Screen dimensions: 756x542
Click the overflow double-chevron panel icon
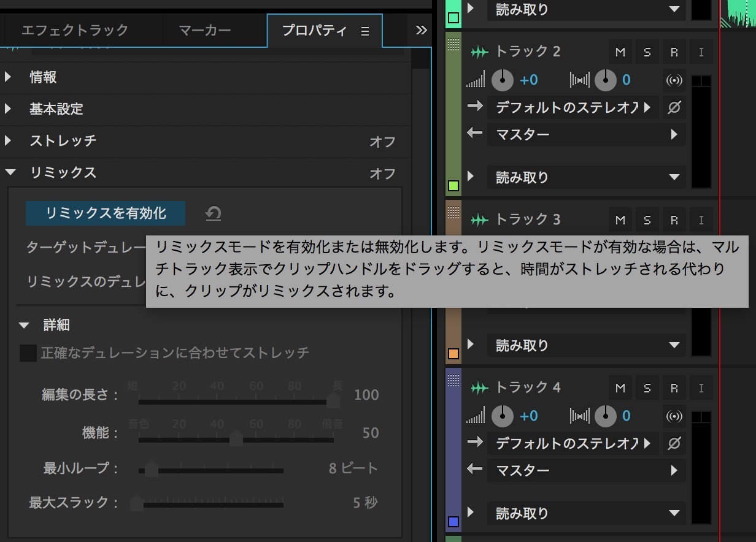pos(421,30)
